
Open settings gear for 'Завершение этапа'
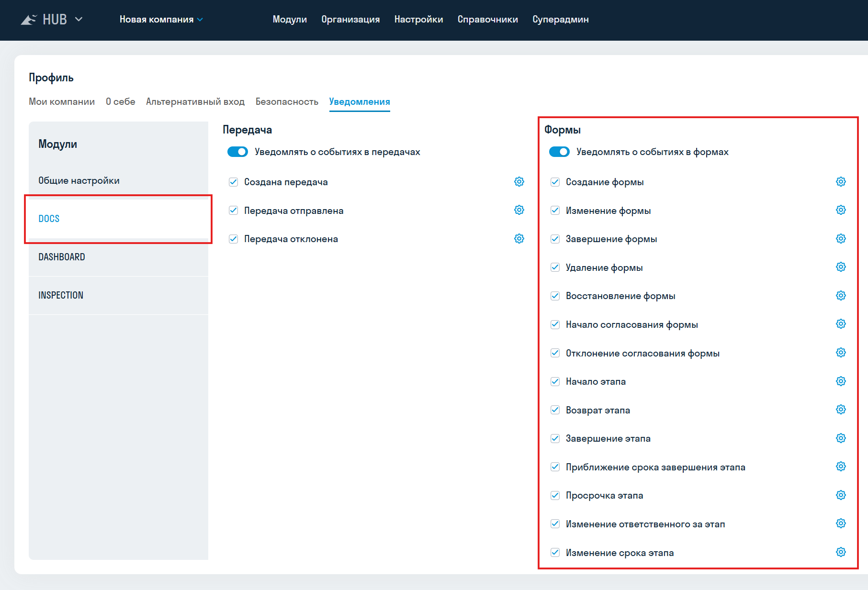[841, 438]
